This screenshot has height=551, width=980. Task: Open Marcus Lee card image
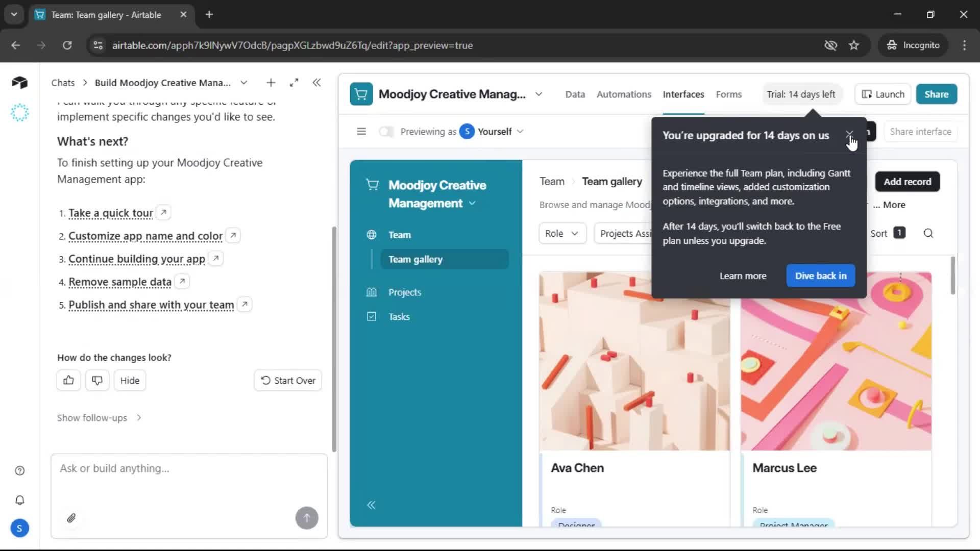(836, 361)
